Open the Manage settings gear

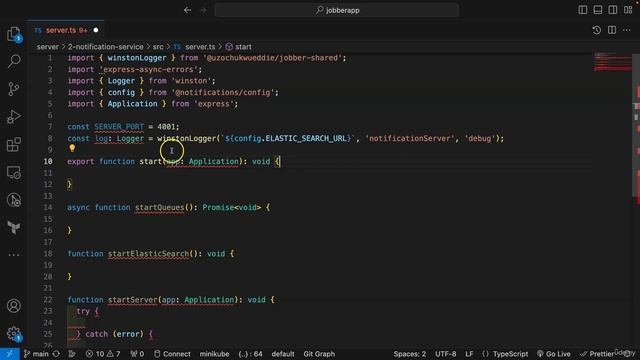point(13,333)
